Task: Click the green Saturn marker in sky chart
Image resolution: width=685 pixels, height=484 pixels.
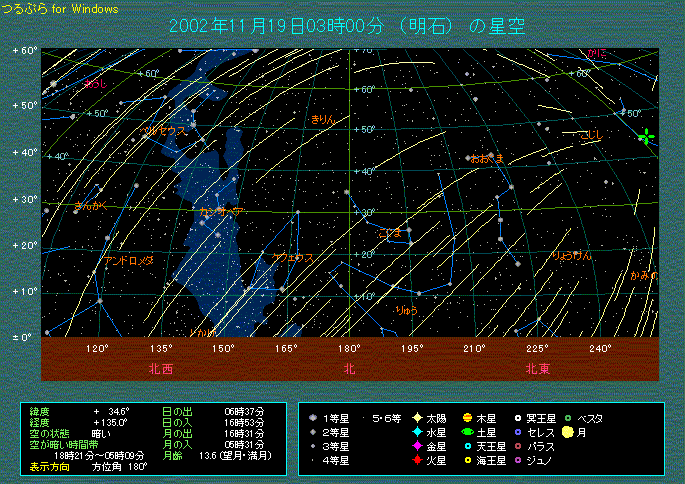Action: click(x=646, y=137)
